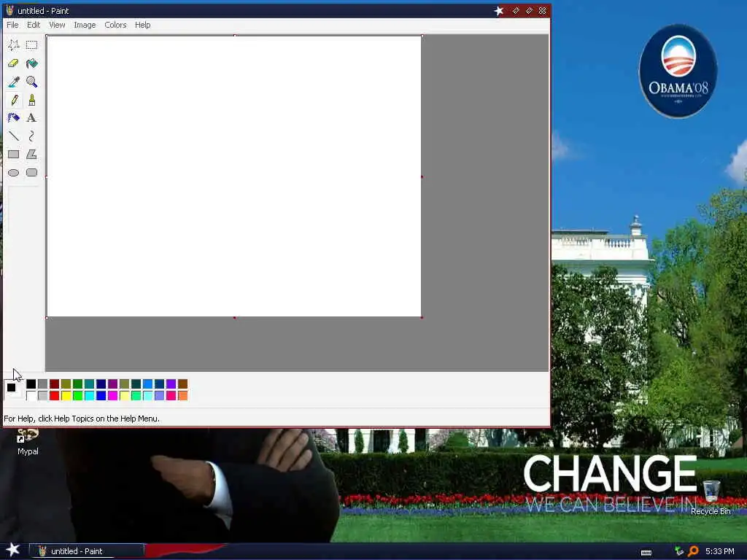The width and height of the screenshot is (747, 560).
Task: Click the orange magnifier tray icon
Action: pyautogui.click(x=693, y=551)
